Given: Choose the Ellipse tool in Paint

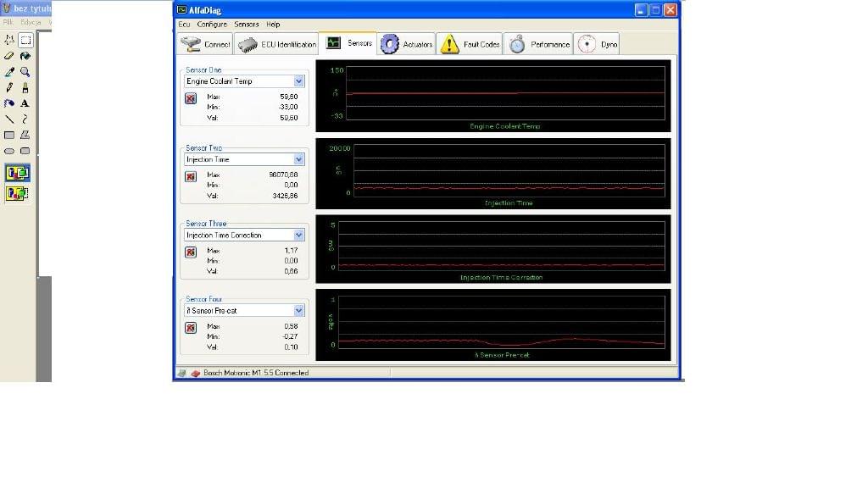Looking at the screenshot, I should pyautogui.click(x=9, y=151).
